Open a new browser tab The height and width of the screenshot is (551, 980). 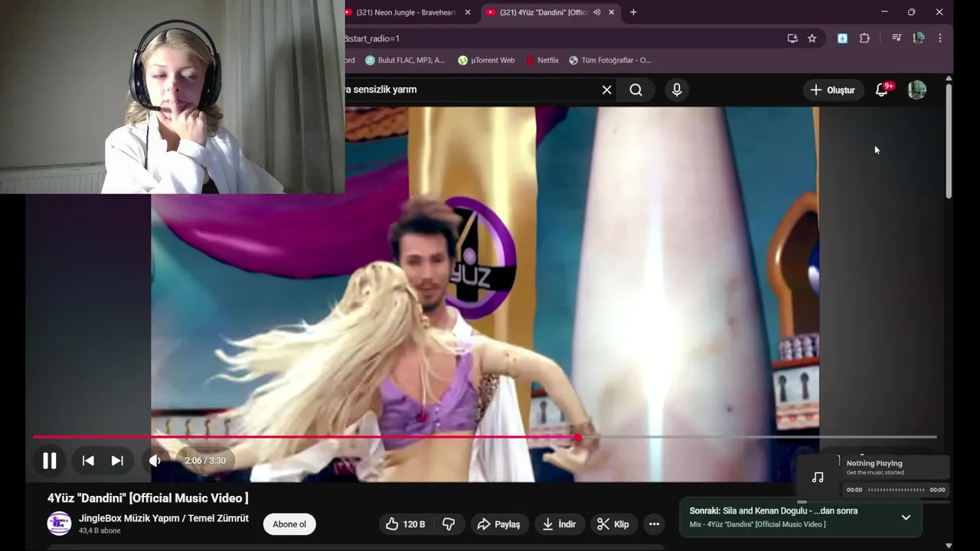coord(633,12)
